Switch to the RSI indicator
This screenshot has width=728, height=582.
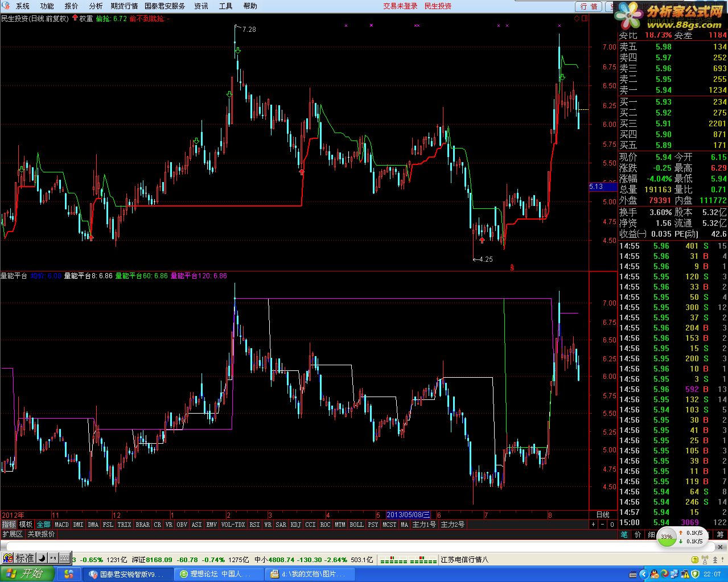tap(254, 525)
